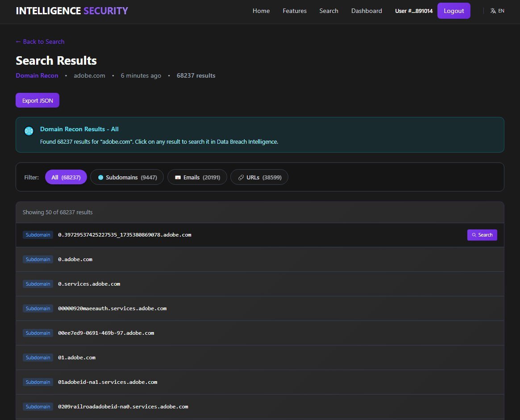Open the Home menu item
Image resolution: width=520 pixels, height=420 pixels.
(x=261, y=11)
